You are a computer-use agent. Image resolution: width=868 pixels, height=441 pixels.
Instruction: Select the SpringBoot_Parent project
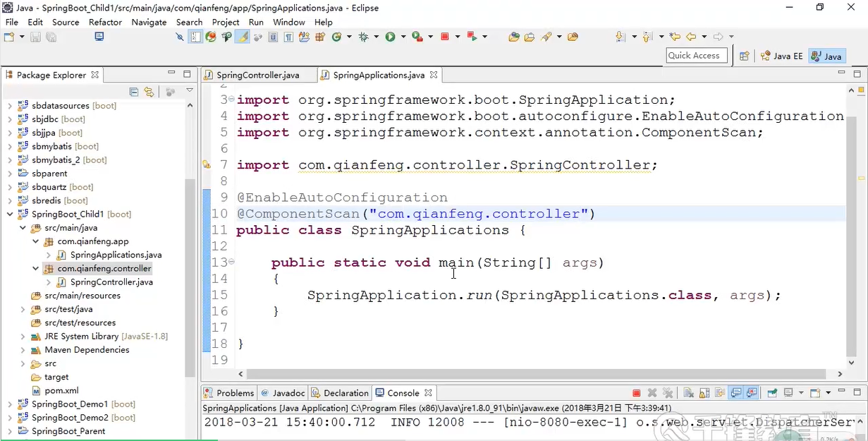coord(68,431)
